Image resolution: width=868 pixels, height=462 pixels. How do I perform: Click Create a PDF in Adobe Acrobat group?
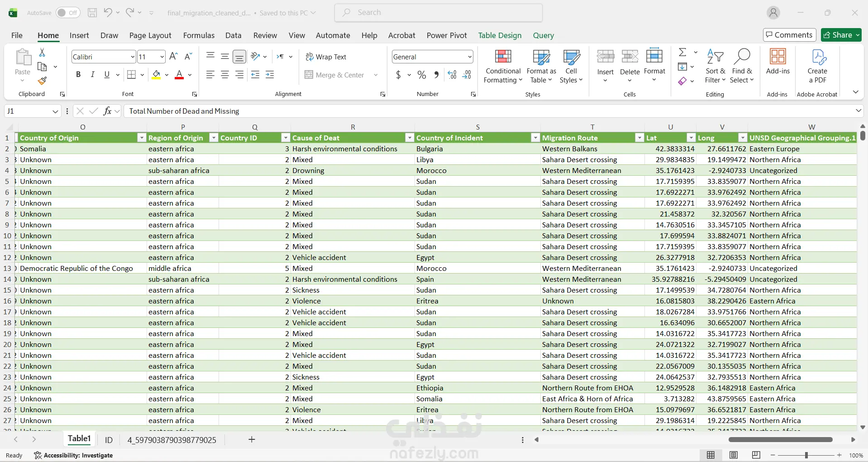817,66
